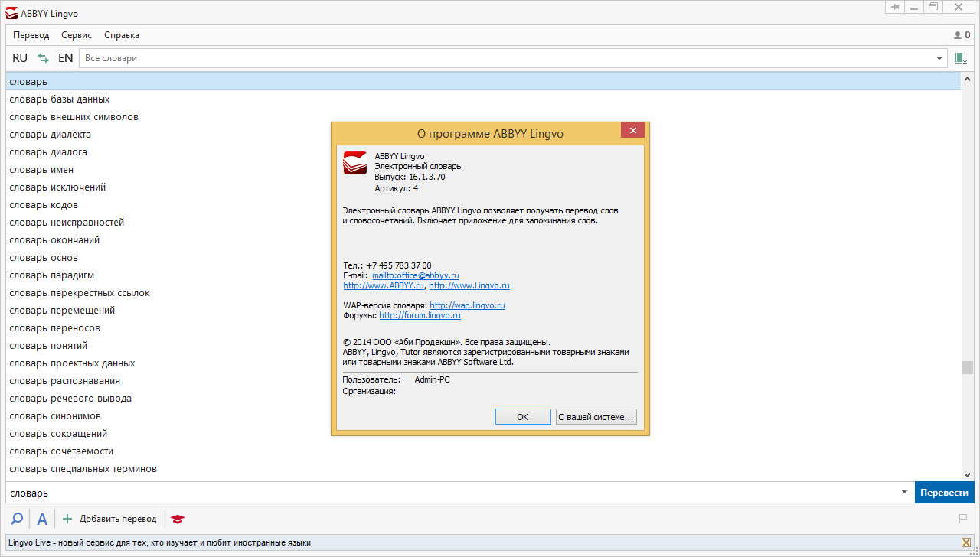This screenshot has height=557, width=980.
Task: Click the О вашей системе button
Action: pyautogui.click(x=596, y=417)
